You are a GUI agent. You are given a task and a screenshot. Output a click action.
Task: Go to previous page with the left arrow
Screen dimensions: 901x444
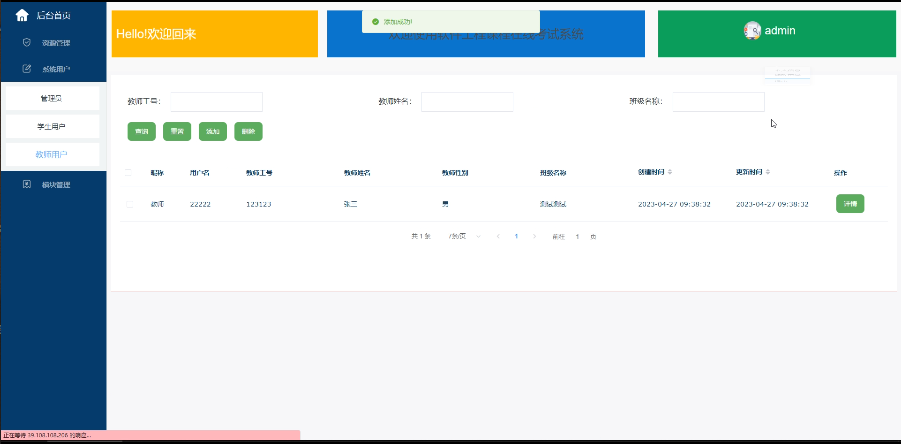pyautogui.click(x=498, y=237)
